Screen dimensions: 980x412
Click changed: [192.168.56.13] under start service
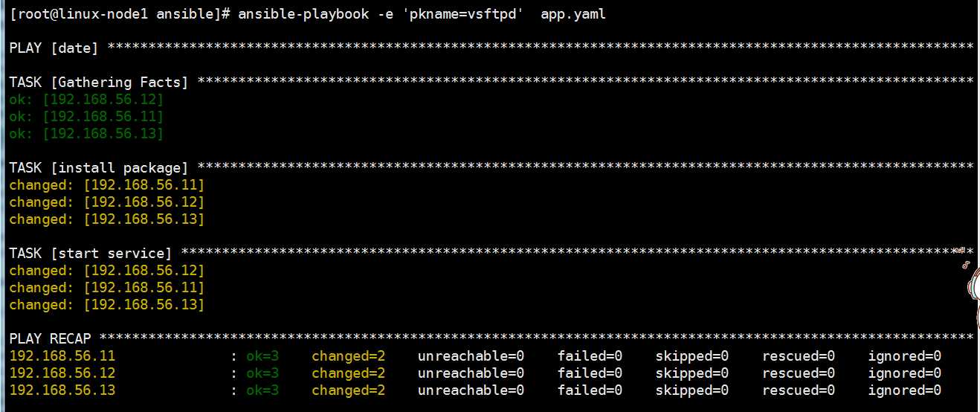pos(106,305)
